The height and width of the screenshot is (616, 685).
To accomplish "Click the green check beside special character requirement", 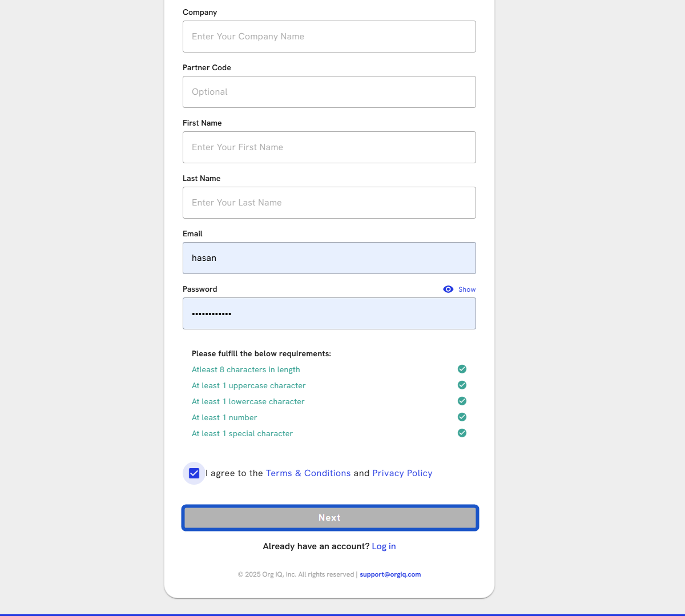I will [x=462, y=433].
